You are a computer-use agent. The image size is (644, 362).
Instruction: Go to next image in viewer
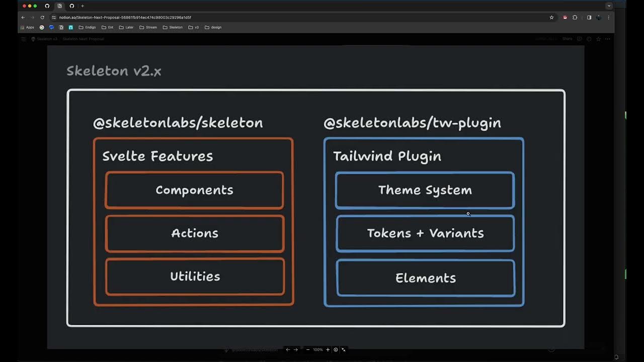(x=296, y=349)
